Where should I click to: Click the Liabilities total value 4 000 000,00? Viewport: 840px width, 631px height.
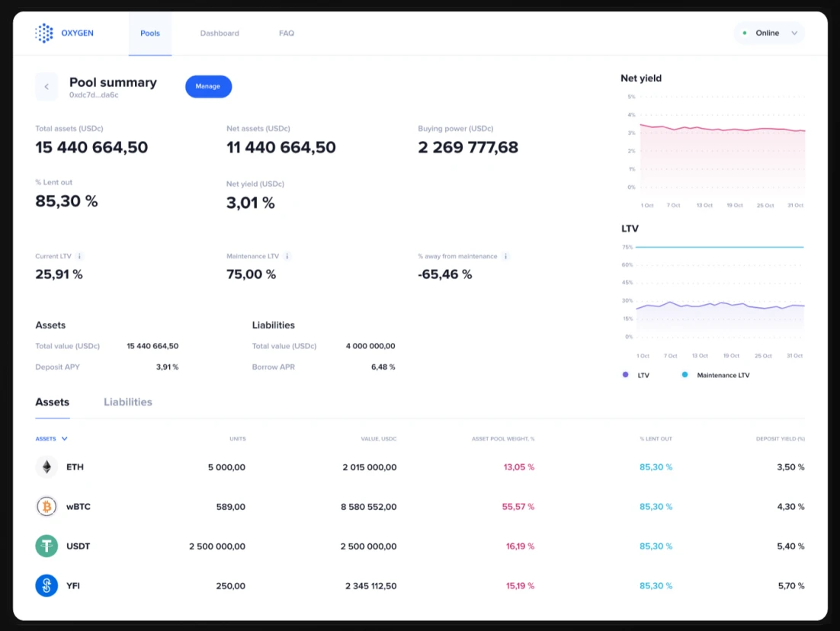(x=370, y=347)
